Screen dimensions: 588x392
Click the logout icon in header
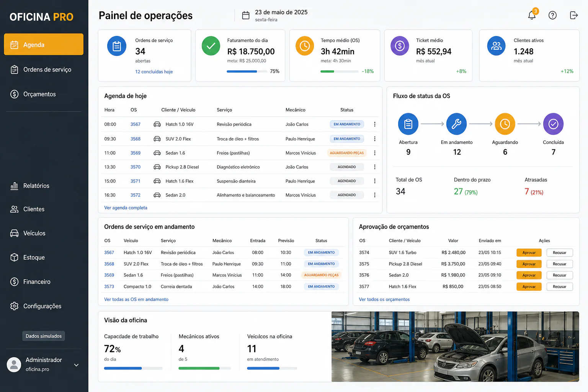click(x=573, y=15)
